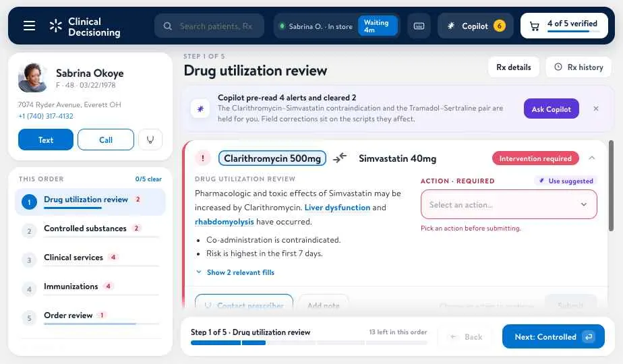Screen dimensions: 623x364
Task: Click step number 4 circle icon
Action: coord(29,289)
